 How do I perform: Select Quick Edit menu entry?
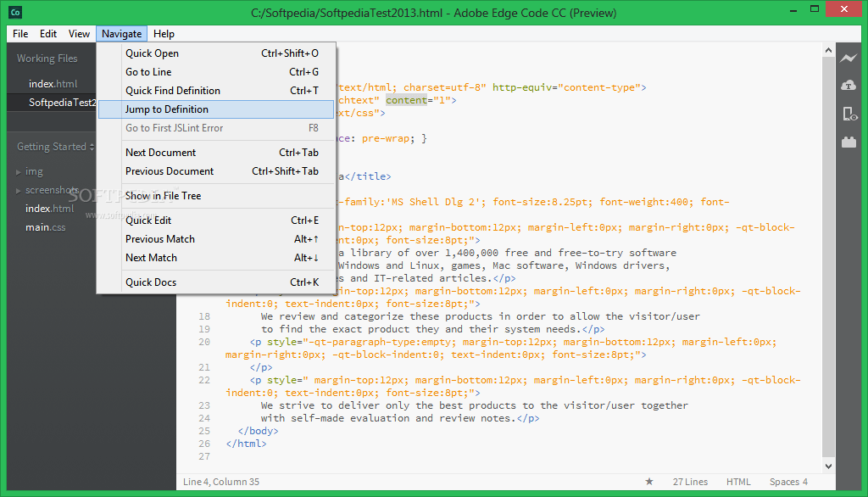[216, 221]
